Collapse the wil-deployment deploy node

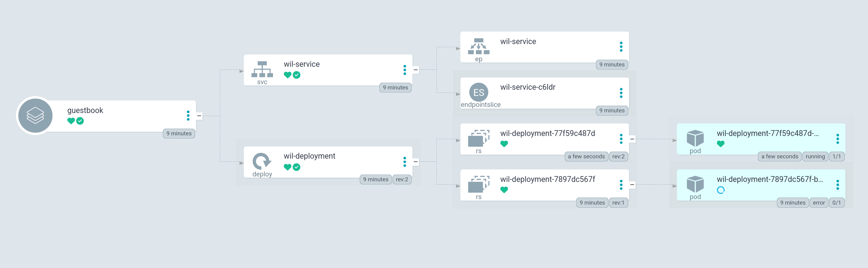[x=416, y=162]
